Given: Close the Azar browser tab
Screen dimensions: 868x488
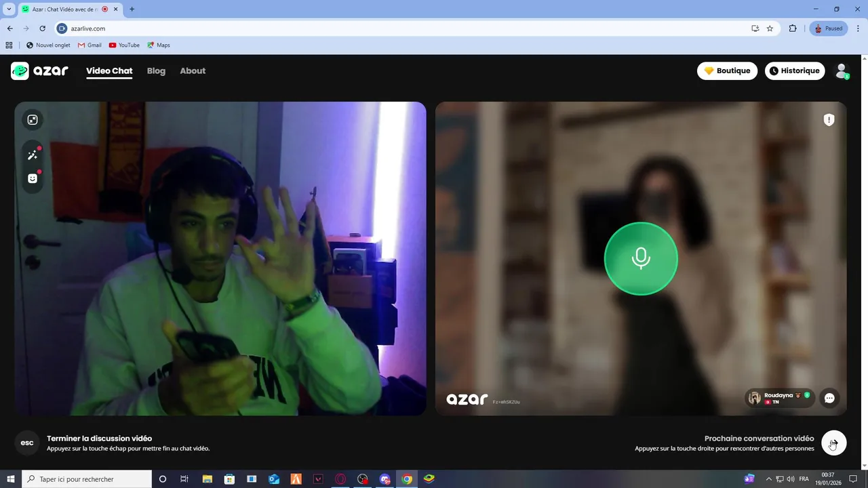Looking at the screenshot, I should (x=117, y=9).
